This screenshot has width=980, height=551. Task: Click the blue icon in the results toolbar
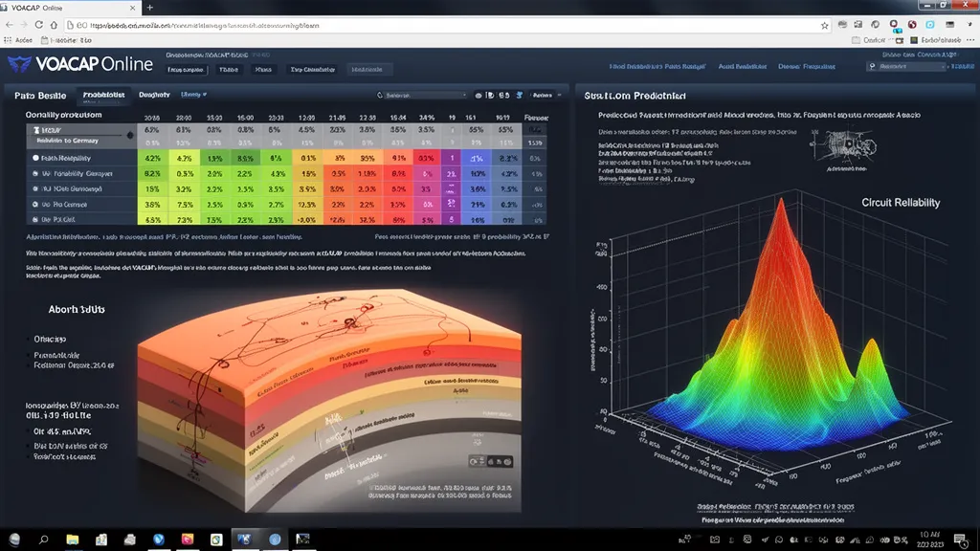point(520,95)
